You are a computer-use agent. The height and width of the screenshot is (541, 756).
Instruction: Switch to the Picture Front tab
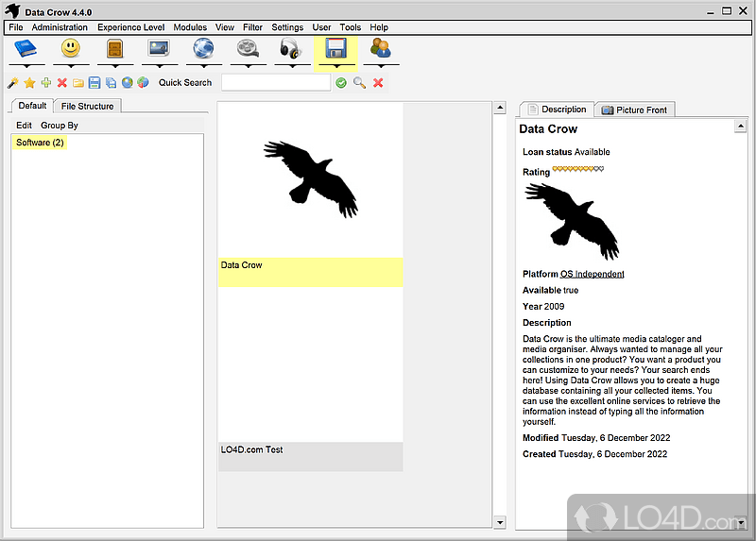[x=634, y=110]
